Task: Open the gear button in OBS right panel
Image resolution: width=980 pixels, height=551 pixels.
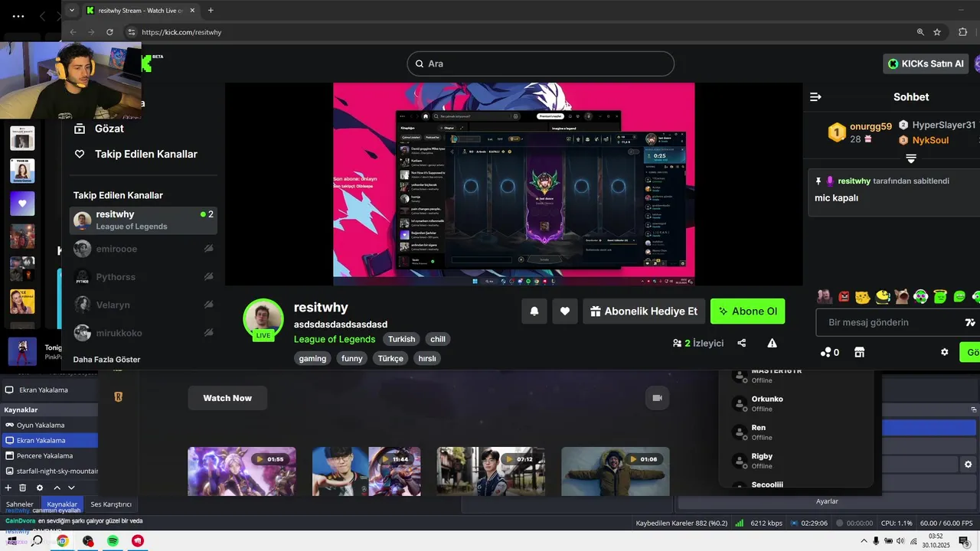Action: 968,465
